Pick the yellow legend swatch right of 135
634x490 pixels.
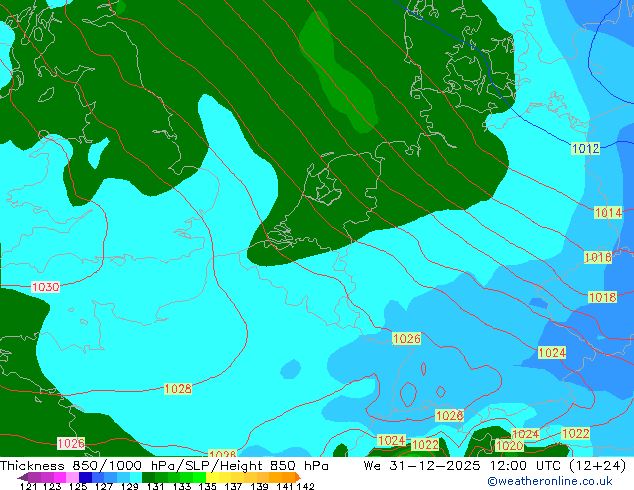[212, 477]
